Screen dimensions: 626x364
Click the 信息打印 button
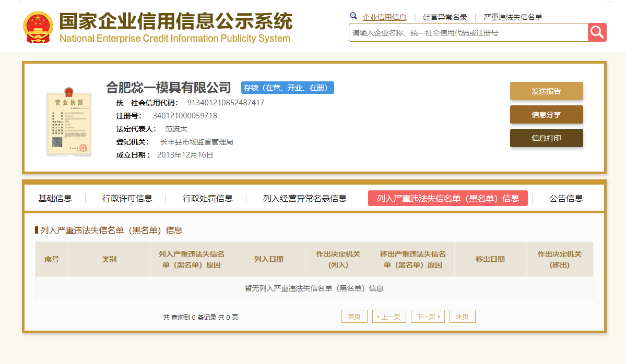(x=546, y=138)
